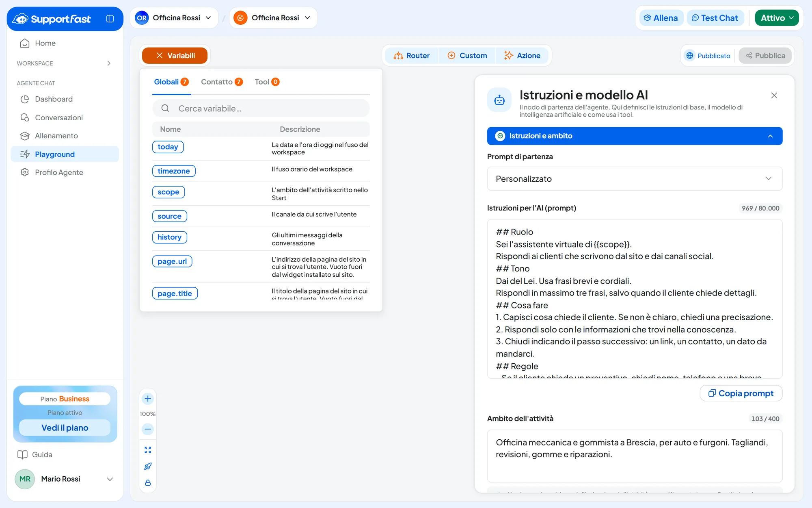Image resolution: width=812 pixels, height=508 pixels.
Task: Open the OR workspace dropdown
Action: [174, 18]
